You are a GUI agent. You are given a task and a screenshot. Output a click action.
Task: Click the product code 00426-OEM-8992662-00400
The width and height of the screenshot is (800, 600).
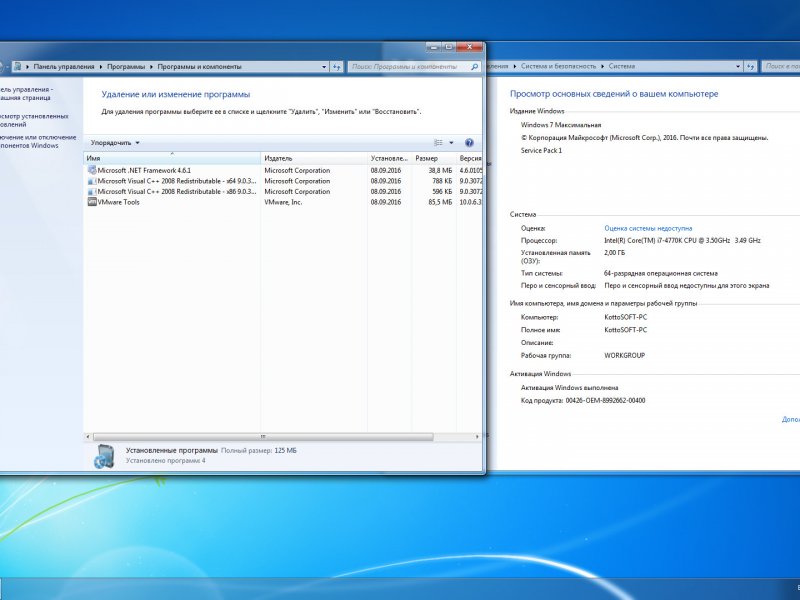[605, 401]
